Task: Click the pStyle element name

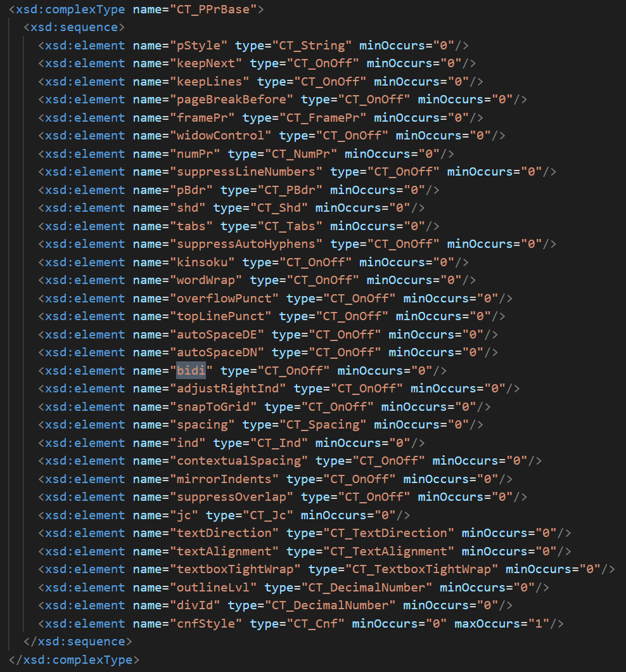Action: [x=199, y=46]
